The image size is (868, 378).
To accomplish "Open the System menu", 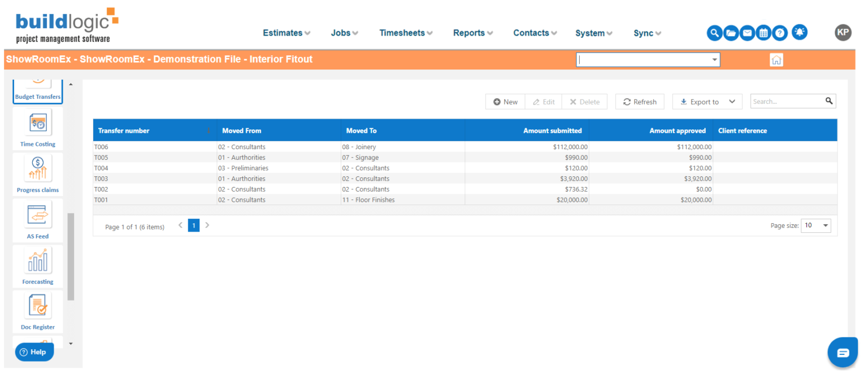I will [594, 33].
